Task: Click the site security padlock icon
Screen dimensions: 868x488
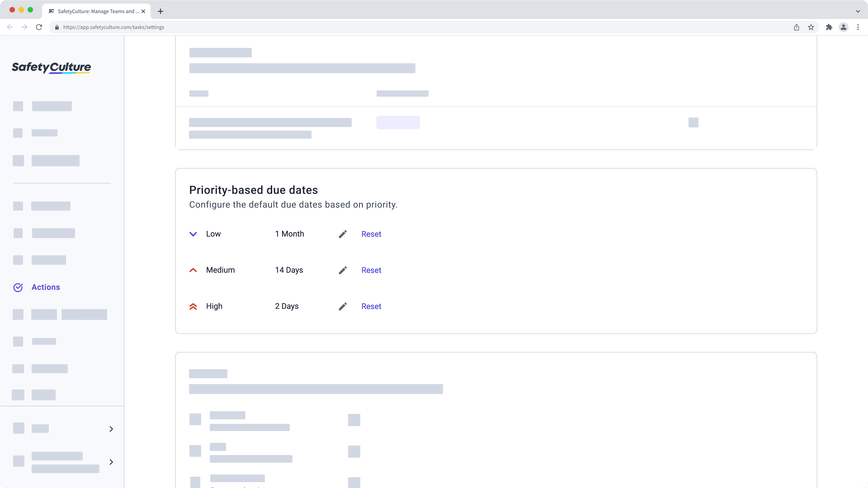Action: tap(57, 27)
